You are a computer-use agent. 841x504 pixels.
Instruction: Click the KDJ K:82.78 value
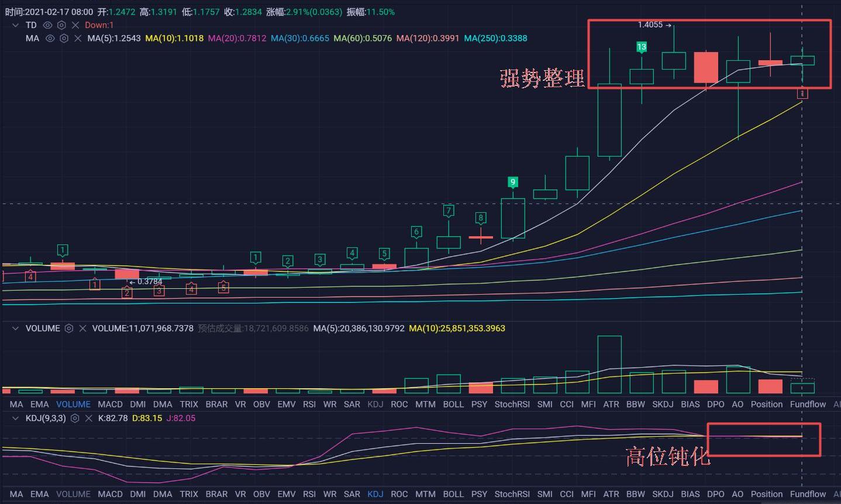pyautogui.click(x=113, y=419)
